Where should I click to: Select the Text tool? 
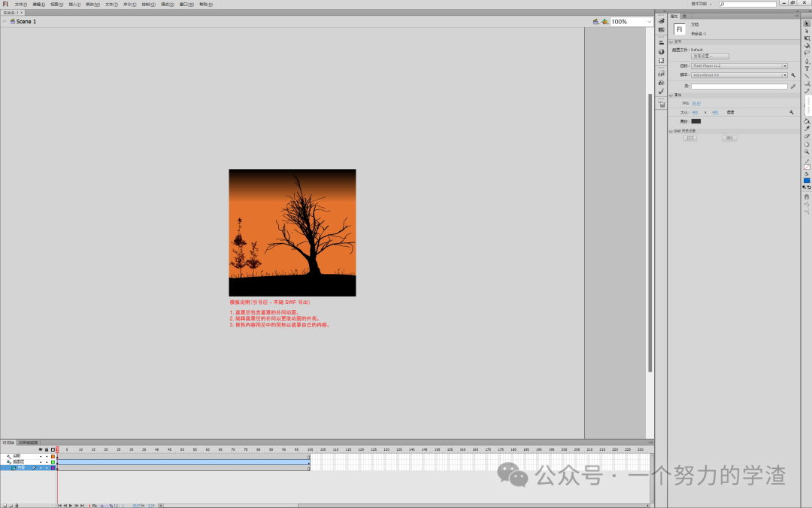(x=806, y=68)
